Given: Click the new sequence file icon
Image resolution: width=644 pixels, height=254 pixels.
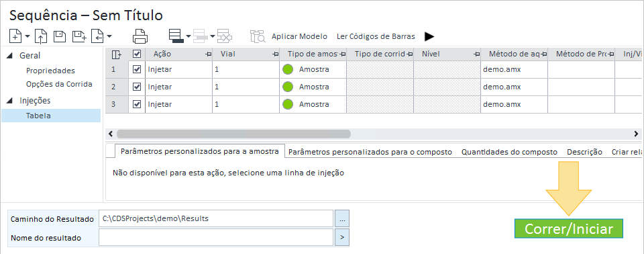Looking at the screenshot, I should (x=16, y=36).
